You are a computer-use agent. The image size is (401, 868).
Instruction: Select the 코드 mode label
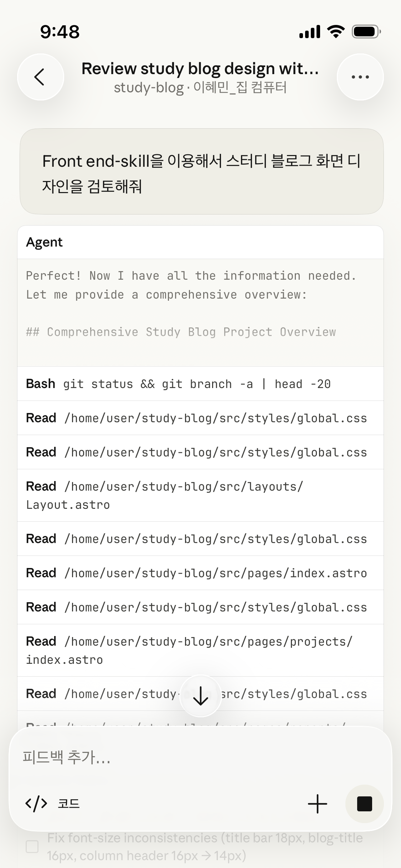click(x=69, y=804)
